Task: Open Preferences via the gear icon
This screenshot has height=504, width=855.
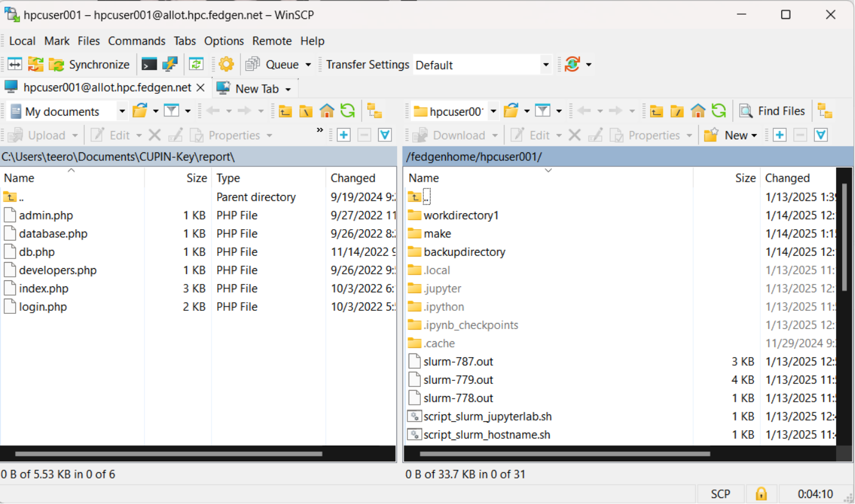Action: pyautogui.click(x=226, y=64)
